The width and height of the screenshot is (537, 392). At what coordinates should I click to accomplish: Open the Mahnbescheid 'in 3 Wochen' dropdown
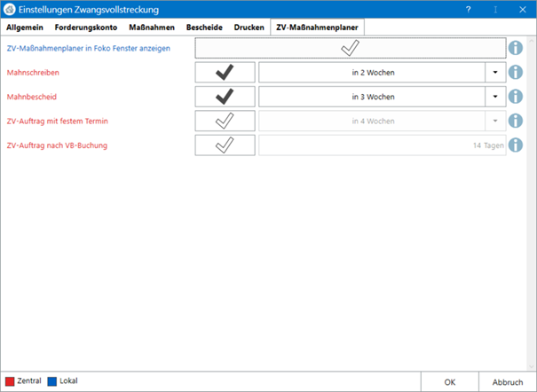pyautogui.click(x=494, y=97)
